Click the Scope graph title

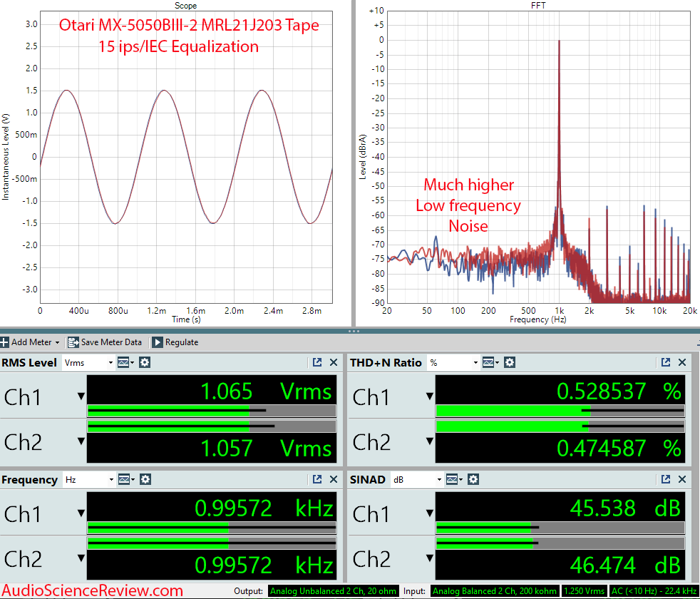[x=186, y=6]
